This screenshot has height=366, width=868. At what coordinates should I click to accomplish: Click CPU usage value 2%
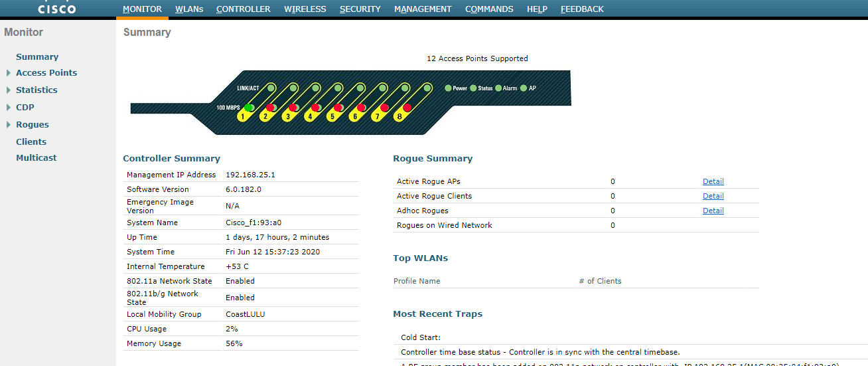click(232, 329)
